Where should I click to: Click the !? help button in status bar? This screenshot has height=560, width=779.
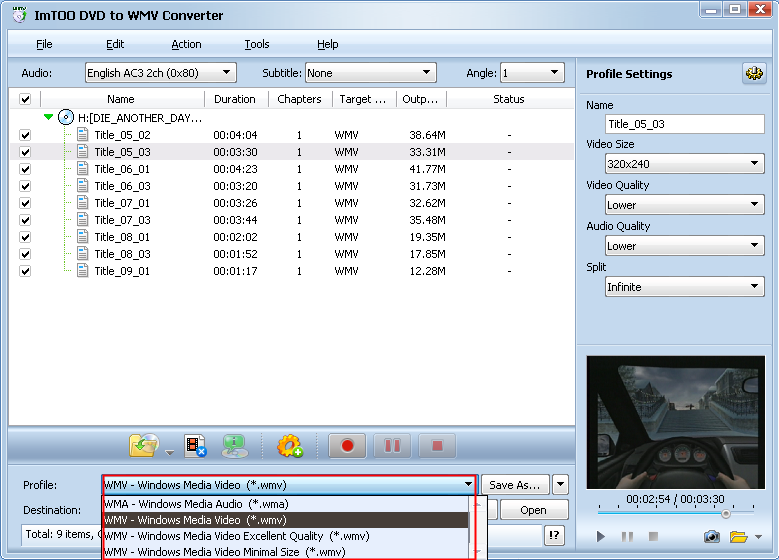tap(554, 535)
